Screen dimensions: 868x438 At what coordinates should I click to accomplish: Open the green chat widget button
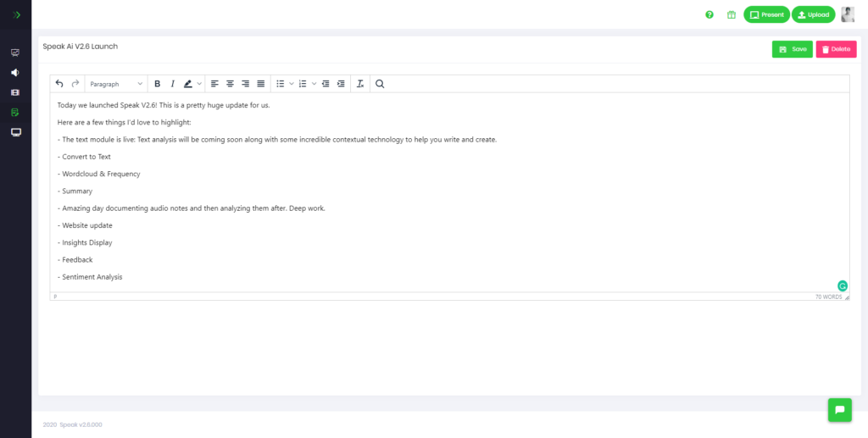840,410
